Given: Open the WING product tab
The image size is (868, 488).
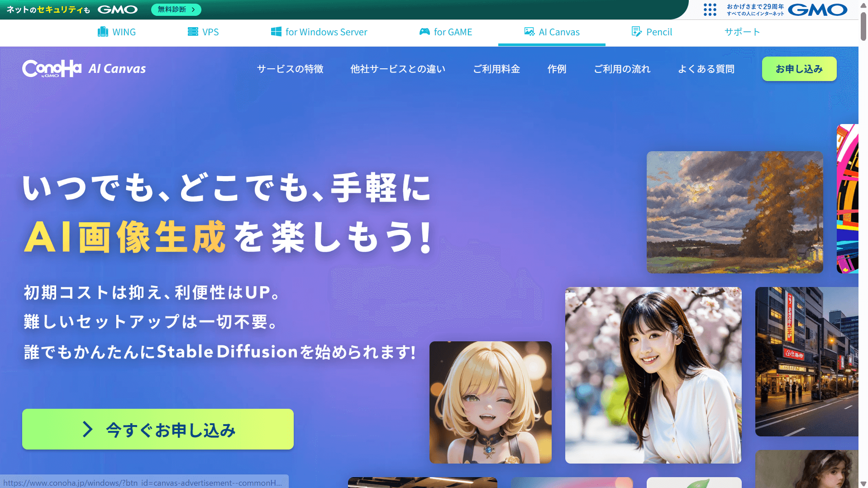Looking at the screenshot, I should click(x=117, y=32).
